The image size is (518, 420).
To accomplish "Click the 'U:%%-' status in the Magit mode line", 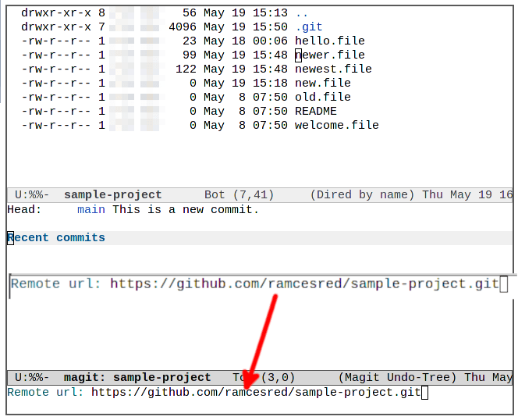I will [32, 377].
